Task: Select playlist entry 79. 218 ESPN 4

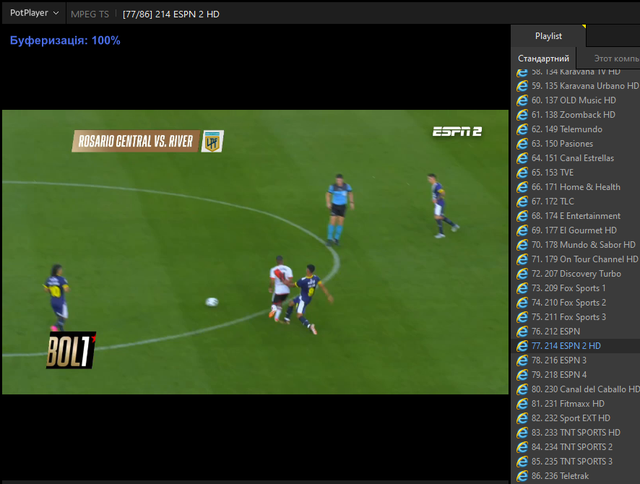Action: tap(576, 375)
